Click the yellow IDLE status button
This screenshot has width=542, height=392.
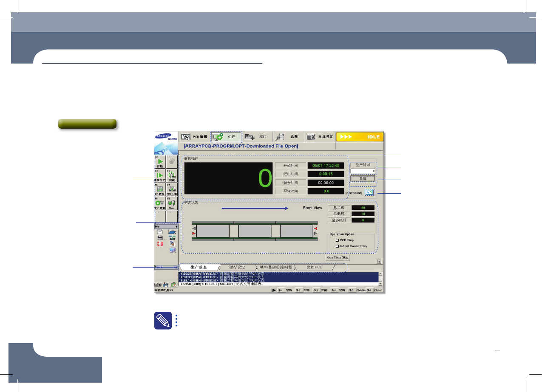coord(360,137)
